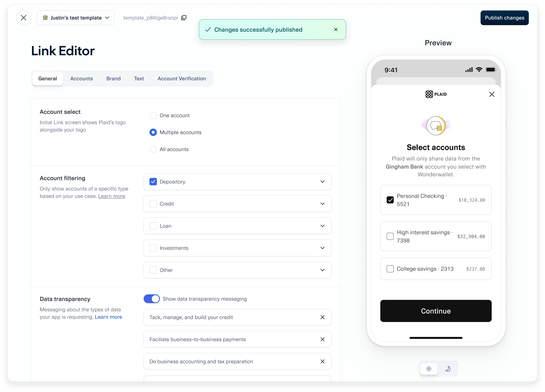Switch preview to light mode
The width and height of the screenshot is (545, 392).
429,369
